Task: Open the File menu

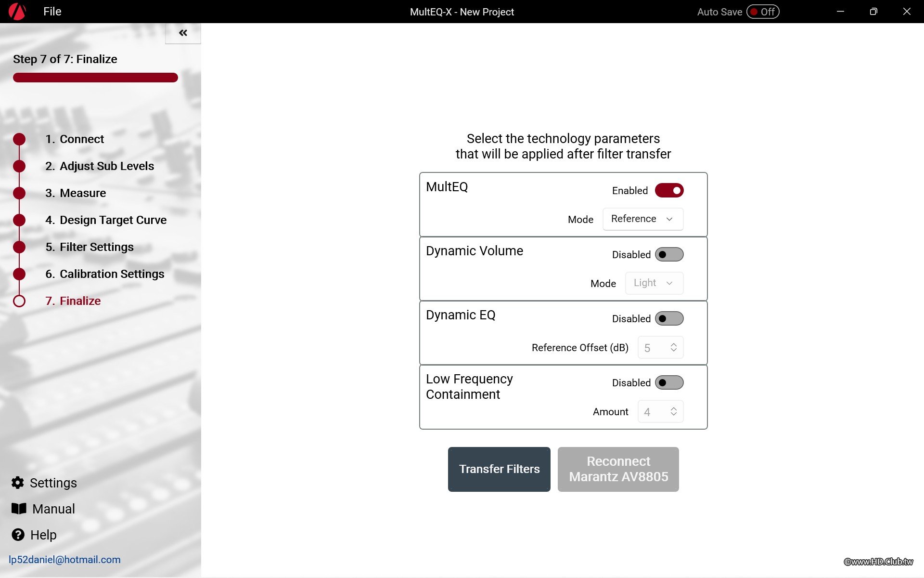Action: click(52, 12)
